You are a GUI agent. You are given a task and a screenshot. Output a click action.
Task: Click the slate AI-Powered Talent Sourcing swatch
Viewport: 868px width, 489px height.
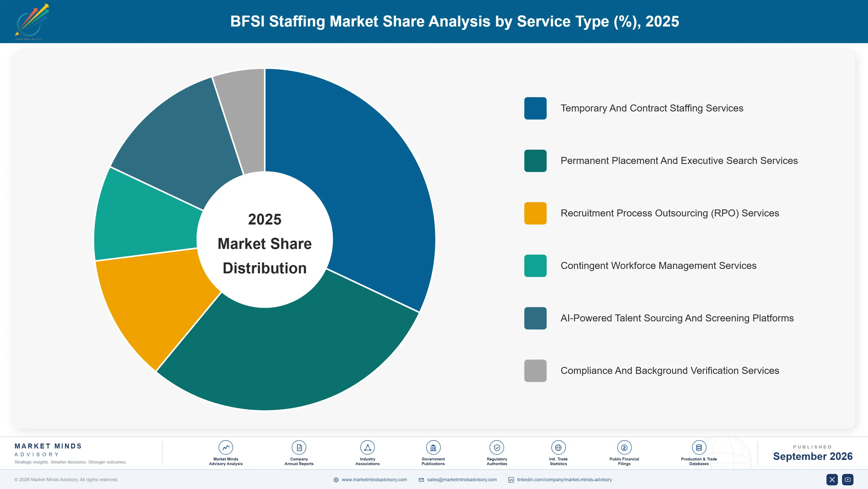pos(535,318)
